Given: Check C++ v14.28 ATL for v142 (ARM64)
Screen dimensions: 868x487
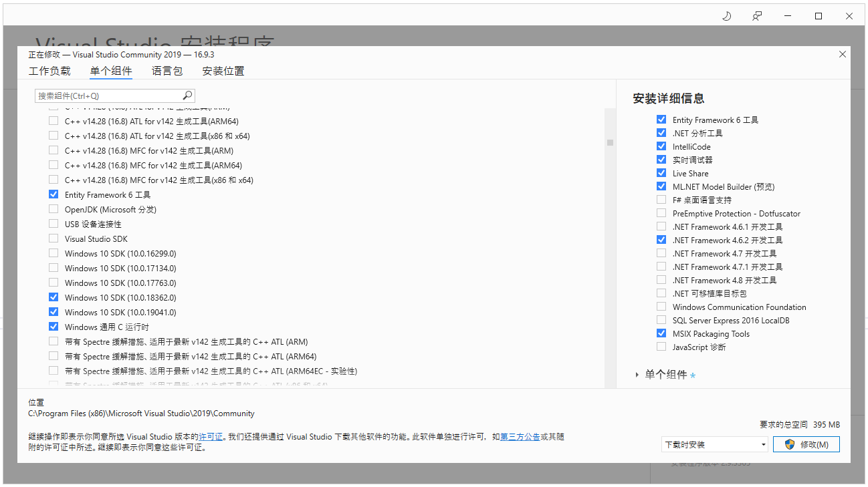Looking at the screenshot, I should (53, 121).
